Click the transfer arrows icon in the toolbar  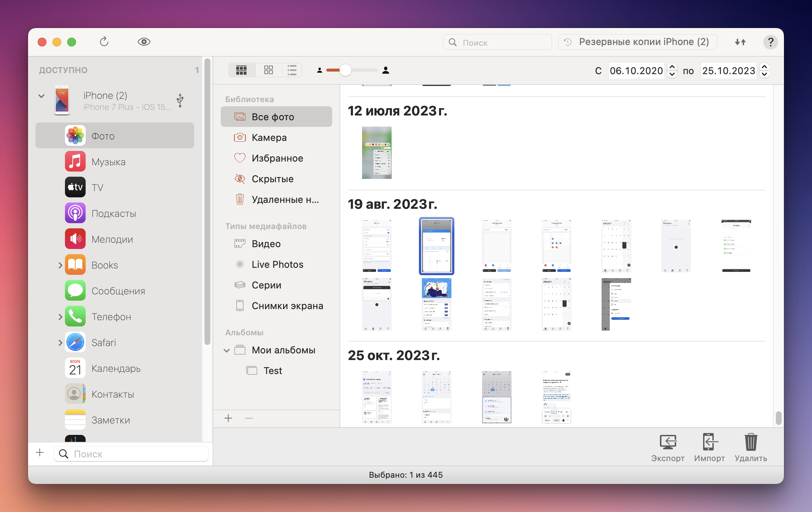pyautogui.click(x=740, y=42)
